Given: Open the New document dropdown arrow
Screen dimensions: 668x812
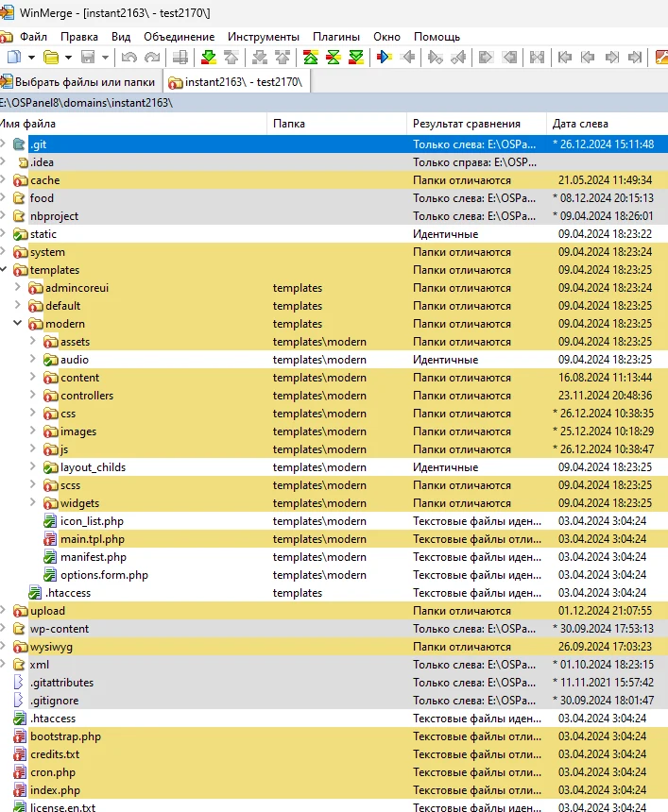Looking at the screenshot, I should [31, 58].
